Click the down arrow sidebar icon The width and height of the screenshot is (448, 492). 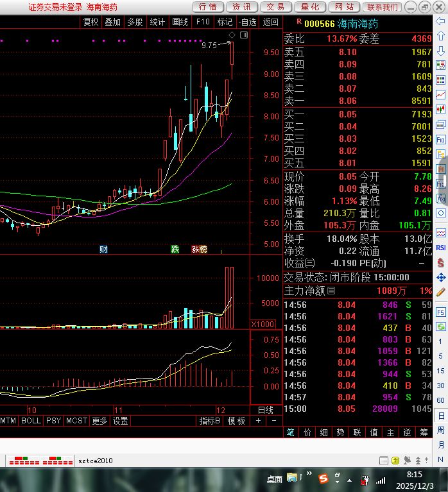(440, 51)
